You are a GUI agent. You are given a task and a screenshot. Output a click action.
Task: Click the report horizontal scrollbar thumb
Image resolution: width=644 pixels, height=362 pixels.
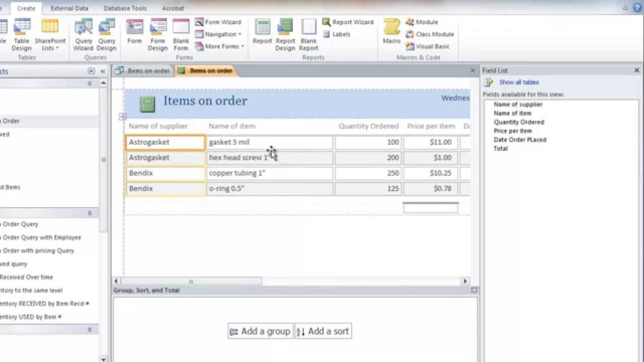point(191,282)
